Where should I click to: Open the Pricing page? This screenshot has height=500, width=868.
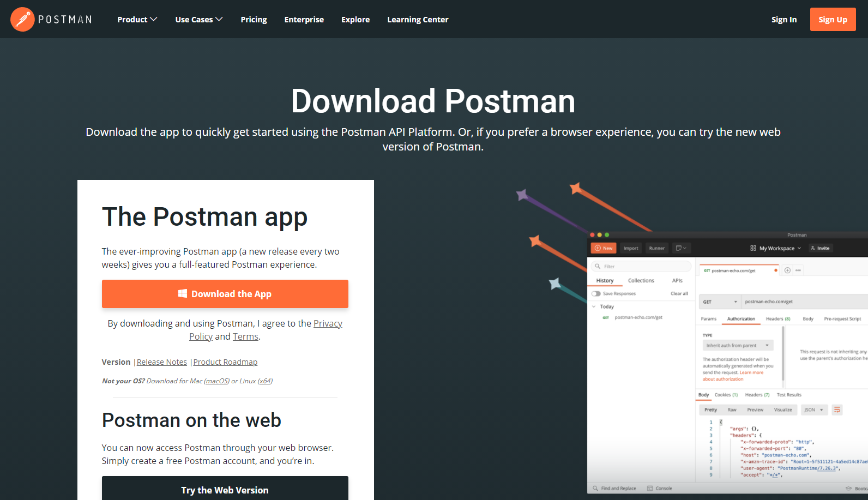tap(254, 20)
